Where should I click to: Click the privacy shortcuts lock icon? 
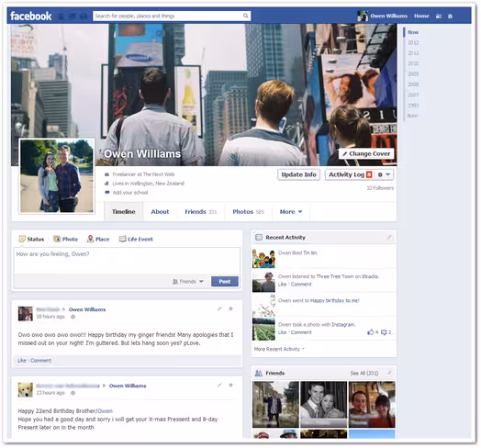click(x=439, y=17)
